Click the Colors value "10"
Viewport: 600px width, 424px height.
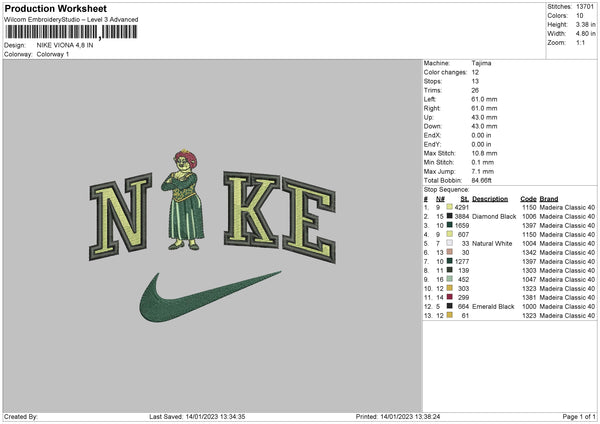(579, 16)
